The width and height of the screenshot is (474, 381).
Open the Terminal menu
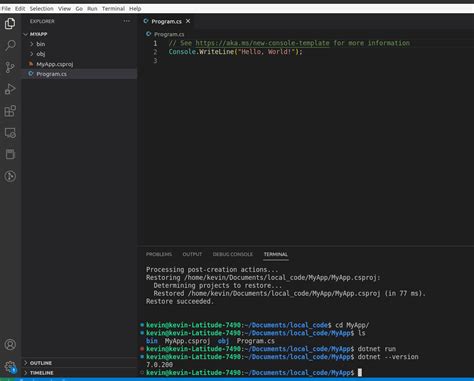coord(113,9)
